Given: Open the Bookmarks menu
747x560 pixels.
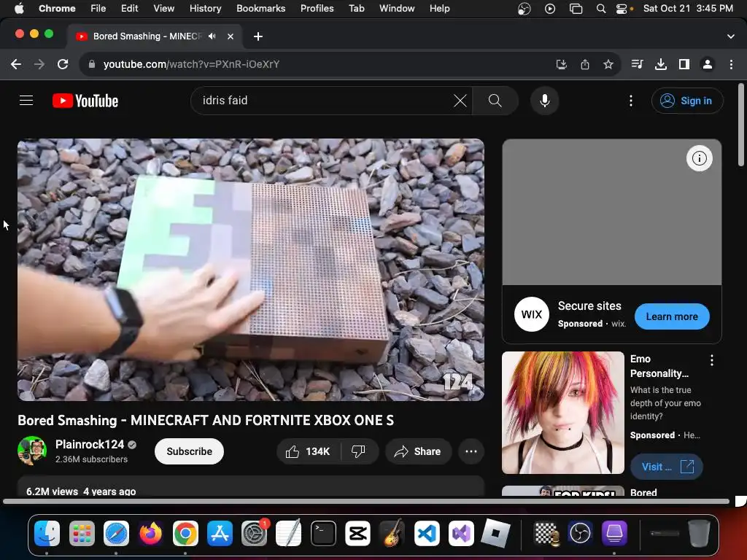Looking at the screenshot, I should (x=260, y=8).
